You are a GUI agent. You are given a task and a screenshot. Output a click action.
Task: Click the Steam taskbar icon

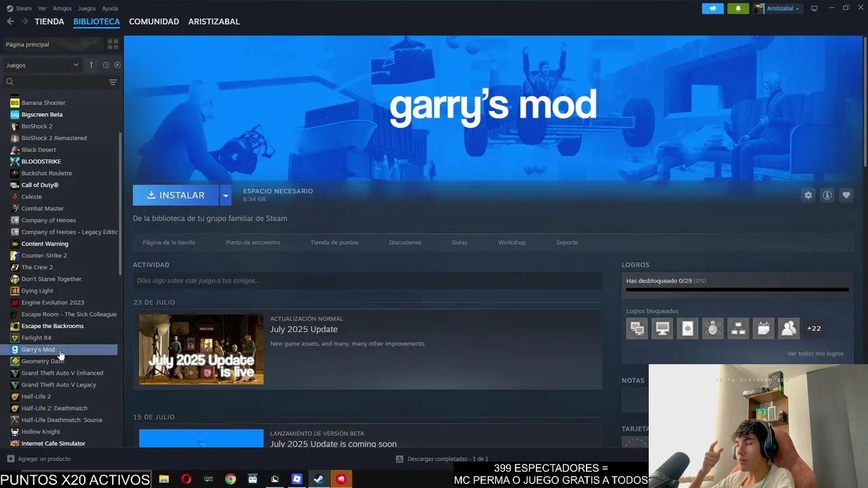(x=318, y=479)
